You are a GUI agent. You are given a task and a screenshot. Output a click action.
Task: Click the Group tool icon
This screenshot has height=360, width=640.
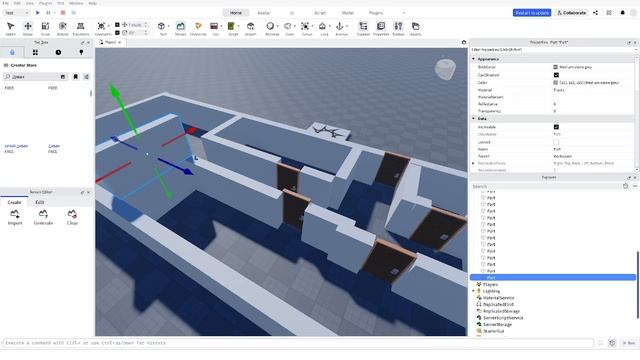click(305, 26)
